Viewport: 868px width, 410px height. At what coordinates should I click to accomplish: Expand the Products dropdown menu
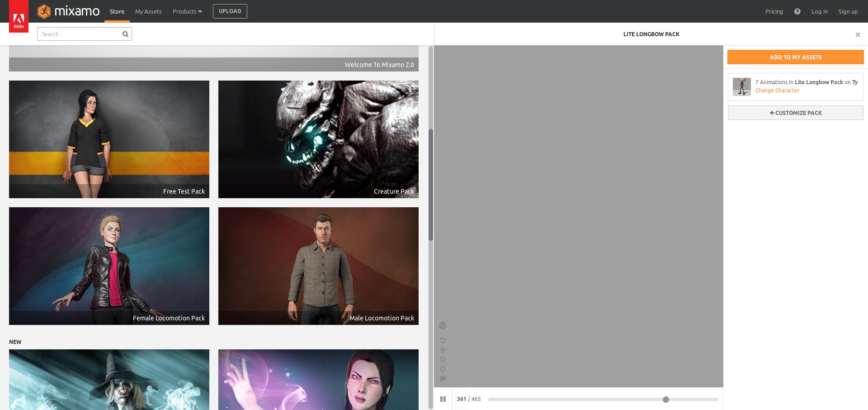tap(187, 11)
